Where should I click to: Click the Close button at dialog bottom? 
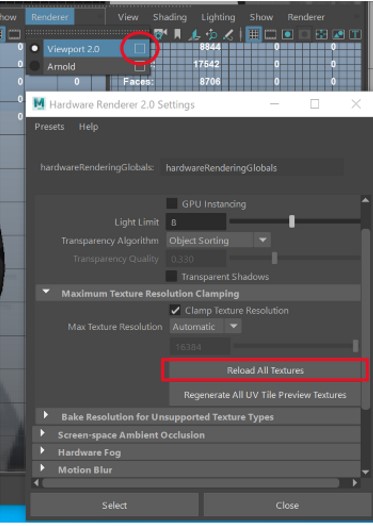(287, 505)
